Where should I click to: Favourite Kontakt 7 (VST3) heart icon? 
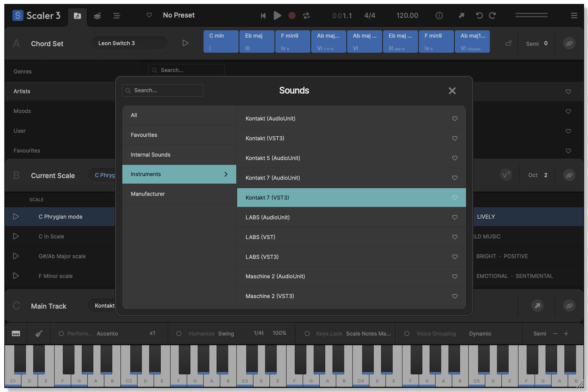[455, 198]
